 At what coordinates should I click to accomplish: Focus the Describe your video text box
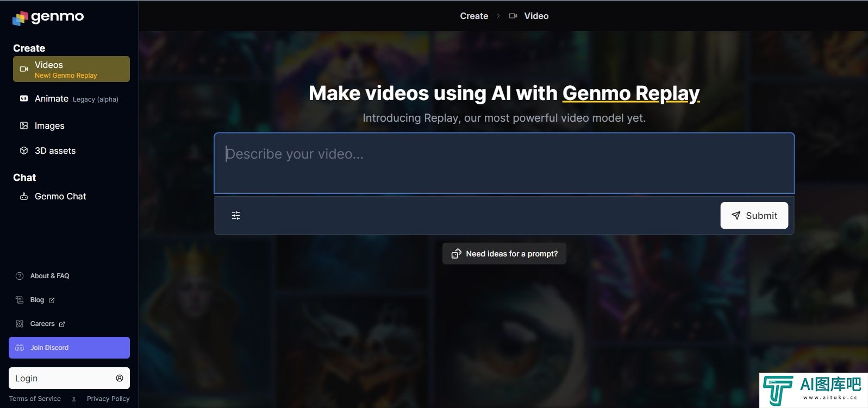click(504, 163)
